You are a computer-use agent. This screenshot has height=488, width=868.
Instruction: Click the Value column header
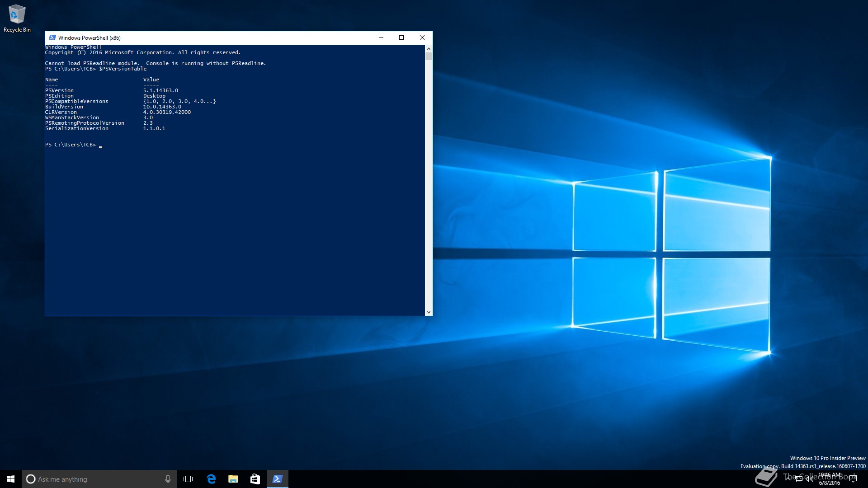(151, 80)
